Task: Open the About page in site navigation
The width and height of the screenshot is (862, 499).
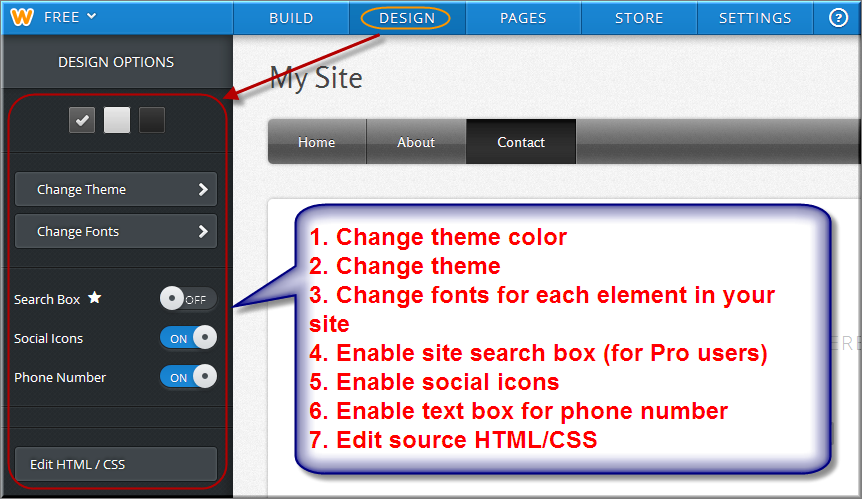Action: coord(416,142)
